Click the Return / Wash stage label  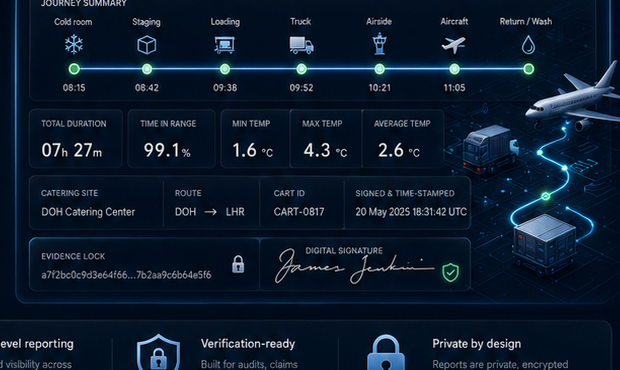point(525,21)
